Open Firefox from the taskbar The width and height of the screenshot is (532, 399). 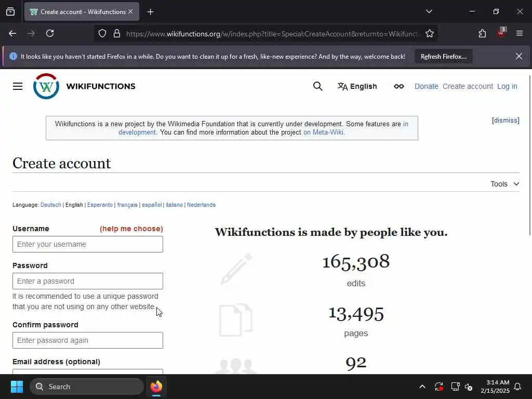[x=156, y=387]
